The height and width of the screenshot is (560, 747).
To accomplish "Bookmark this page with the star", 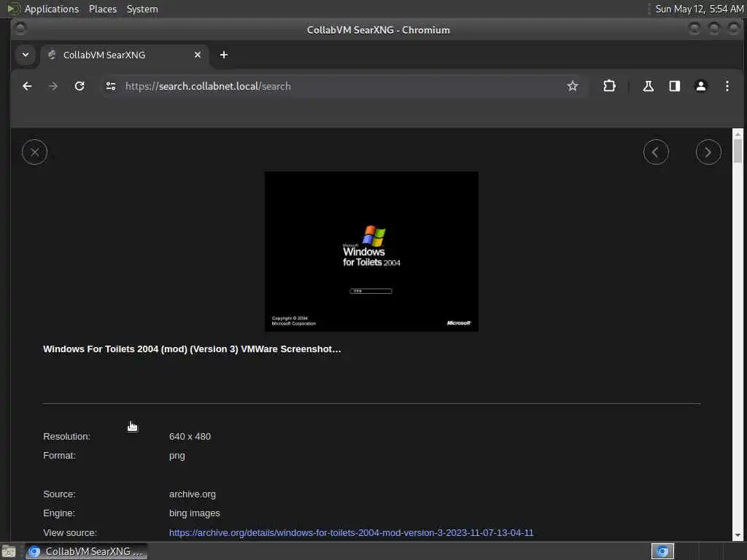I will click(x=572, y=86).
